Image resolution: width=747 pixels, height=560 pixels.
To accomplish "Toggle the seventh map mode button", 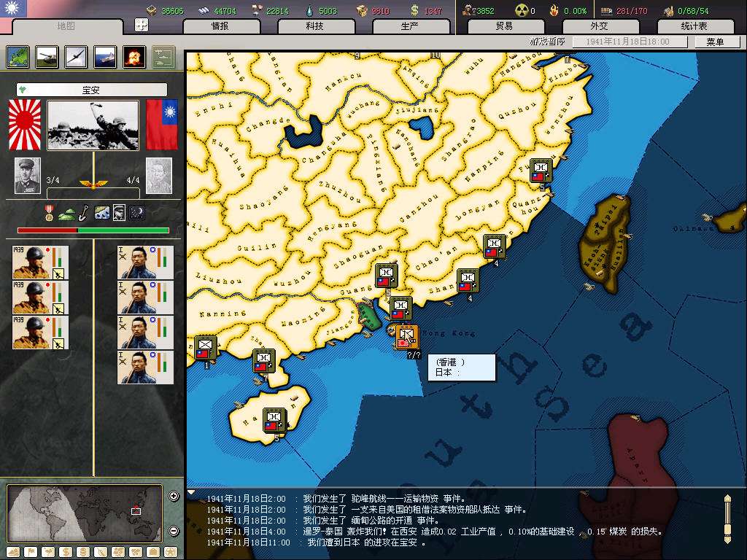I will [x=118, y=553].
